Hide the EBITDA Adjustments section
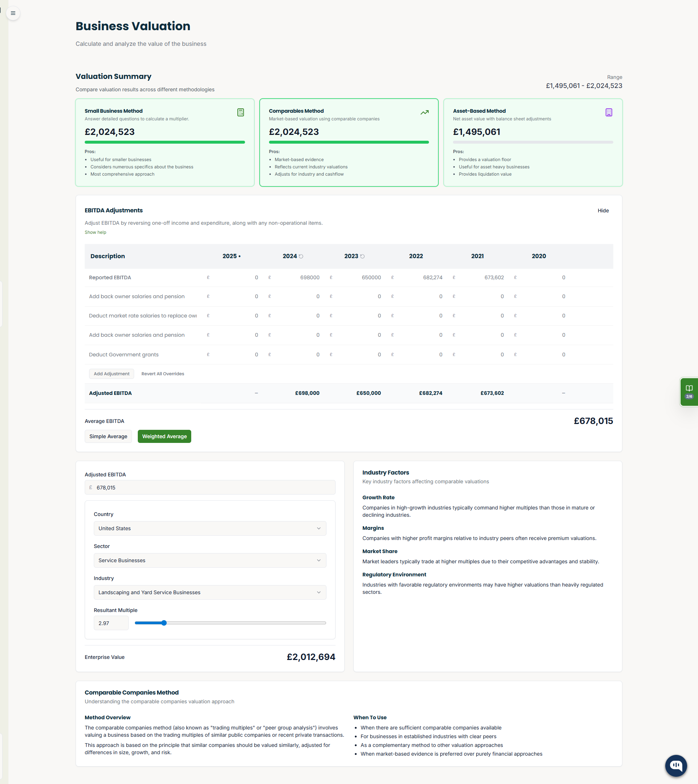This screenshot has height=784, width=698. click(x=603, y=211)
